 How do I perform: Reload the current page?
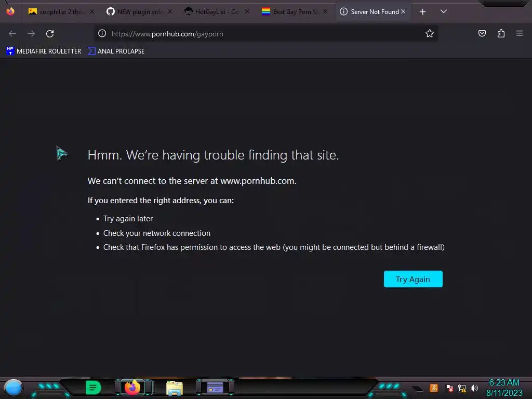click(50, 34)
